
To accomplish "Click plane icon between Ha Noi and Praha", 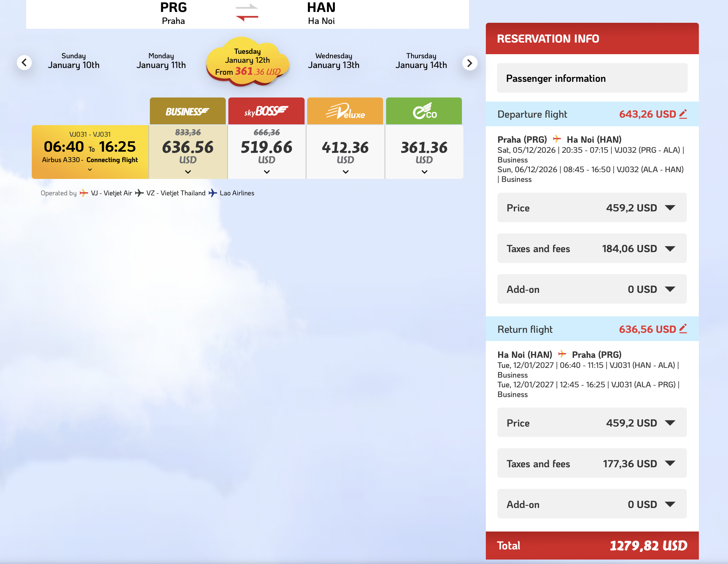I will point(562,354).
